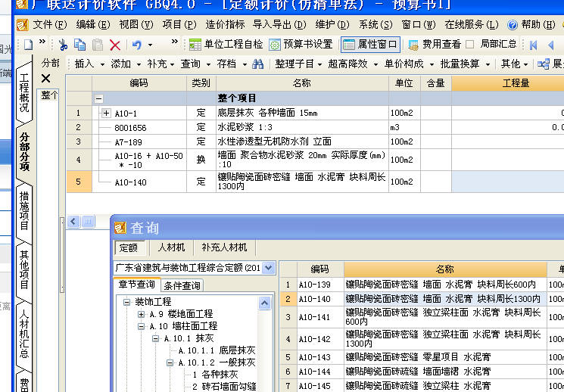Viewport: 564px width, 392px height.
Task: Switch to 人材机汇总 side tab
Action: [24, 333]
